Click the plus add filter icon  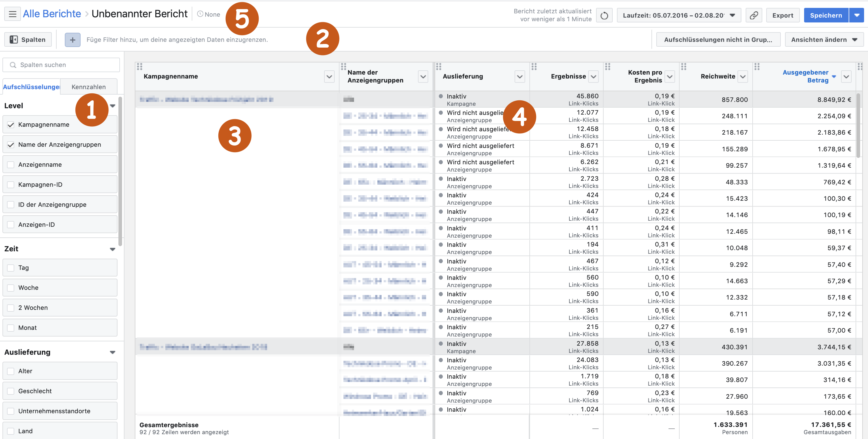click(x=72, y=40)
